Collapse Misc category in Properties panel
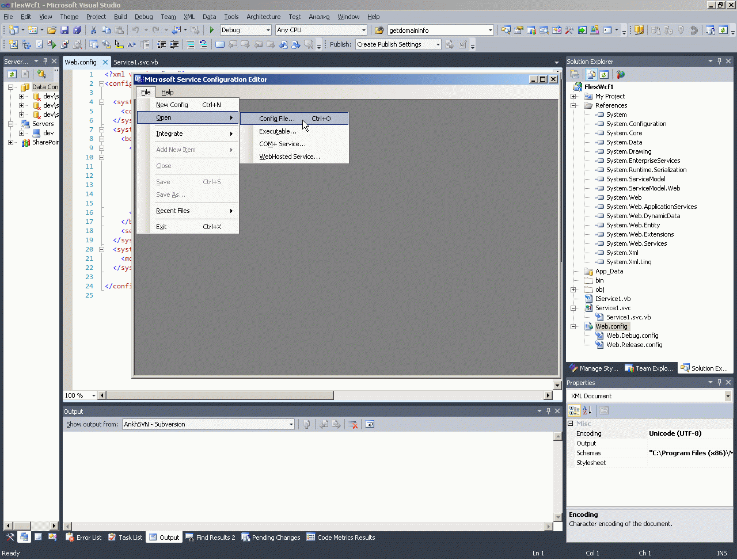737x560 pixels. pyautogui.click(x=571, y=424)
